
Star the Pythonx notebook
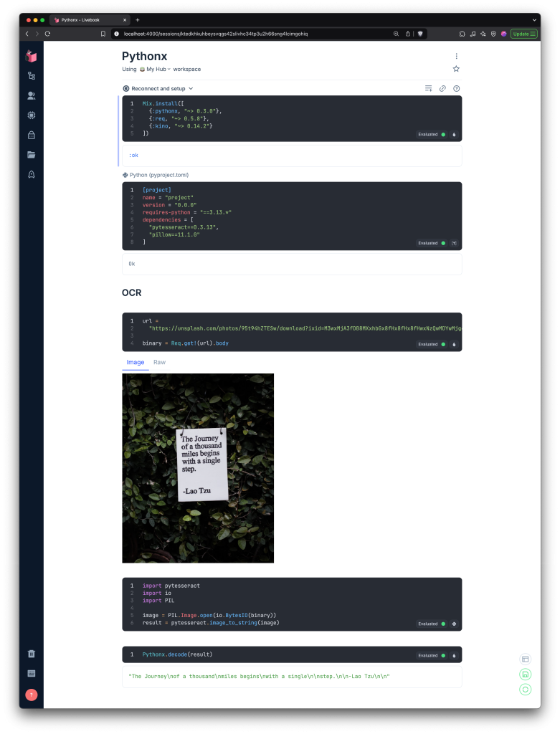coord(456,69)
